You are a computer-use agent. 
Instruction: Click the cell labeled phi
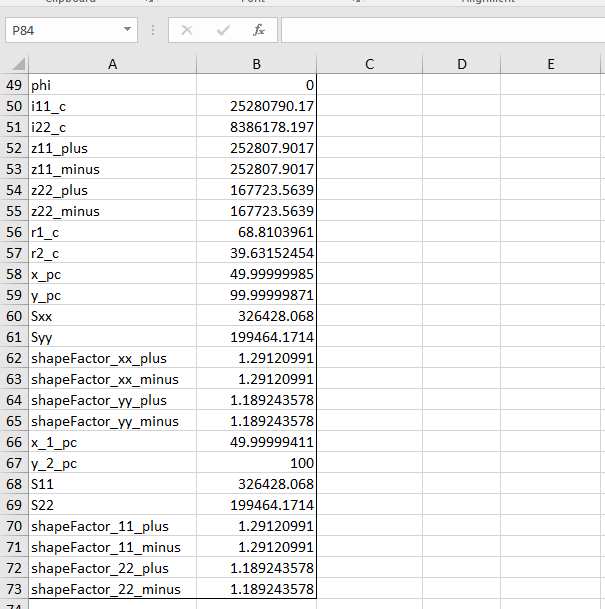(112, 85)
